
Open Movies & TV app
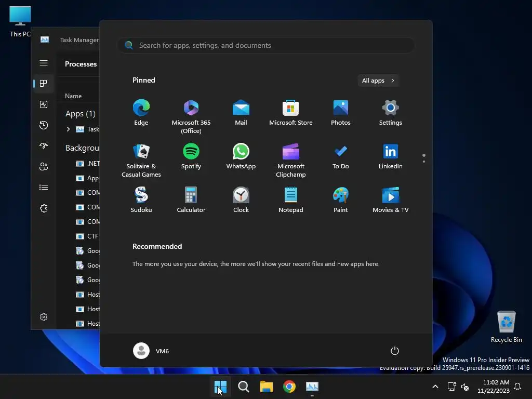pos(391,200)
